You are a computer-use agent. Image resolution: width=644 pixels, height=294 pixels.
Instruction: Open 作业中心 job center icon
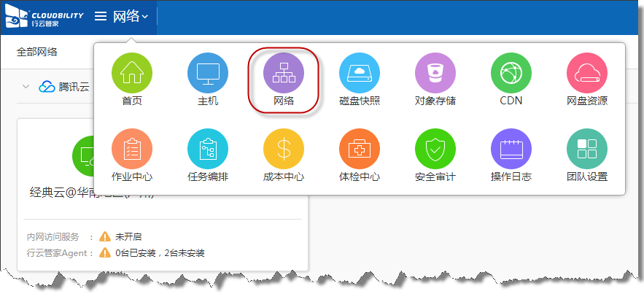point(132,150)
